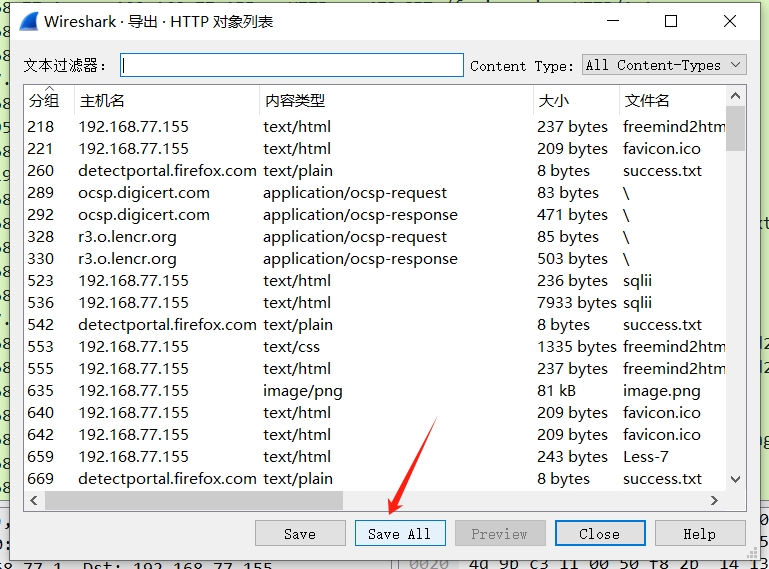Focus the 文本过滤器 text filter input field
The width and height of the screenshot is (769, 569).
coord(292,65)
